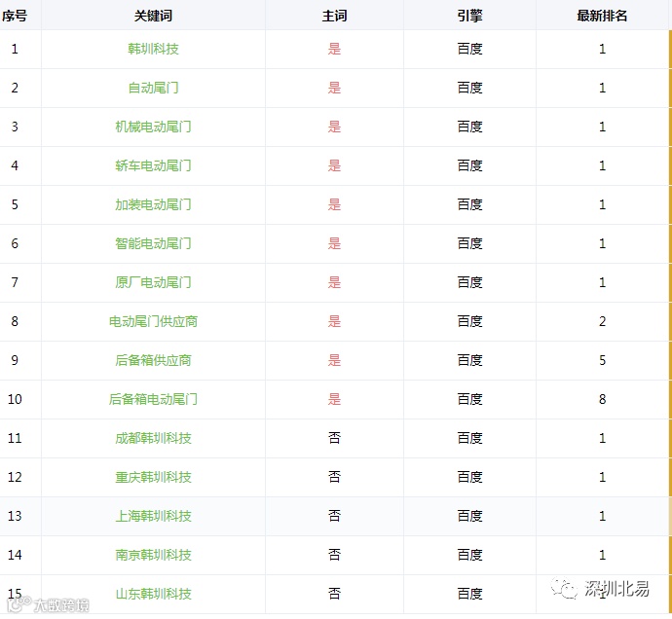Image resolution: width=672 pixels, height=619 pixels.
Task: Open keyword link 加装电动尾门
Action: tap(153, 204)
